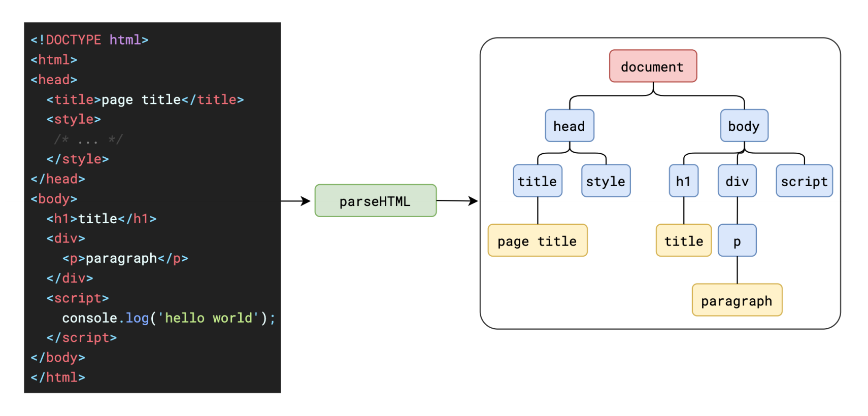Click the yellow paragraph text node

pos(737,300)
